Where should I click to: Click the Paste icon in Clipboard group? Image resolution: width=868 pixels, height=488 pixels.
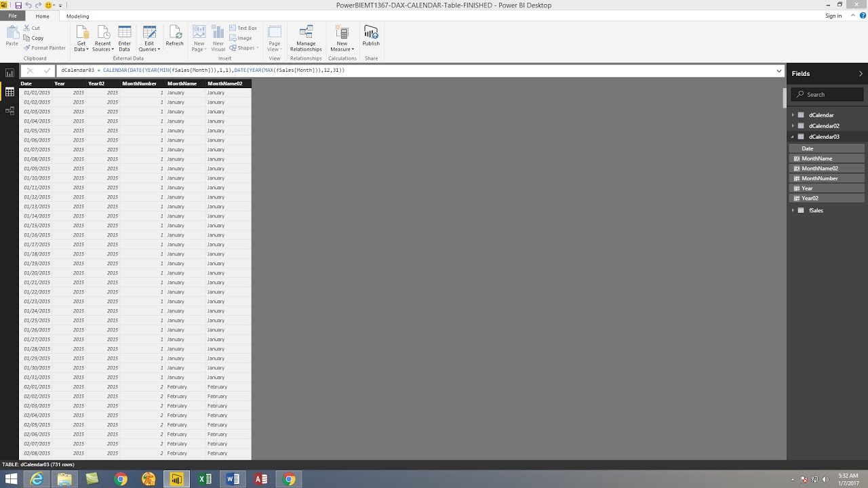[x=12, y=36]
